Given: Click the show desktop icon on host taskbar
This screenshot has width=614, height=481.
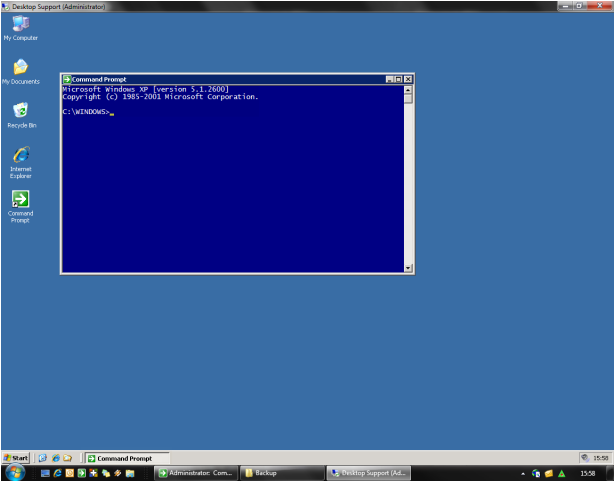Looking at the screenshot, I should (45, 473).
